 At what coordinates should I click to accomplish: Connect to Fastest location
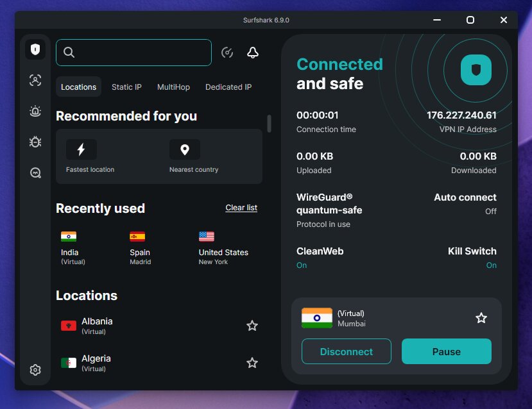tap(90, 156)
